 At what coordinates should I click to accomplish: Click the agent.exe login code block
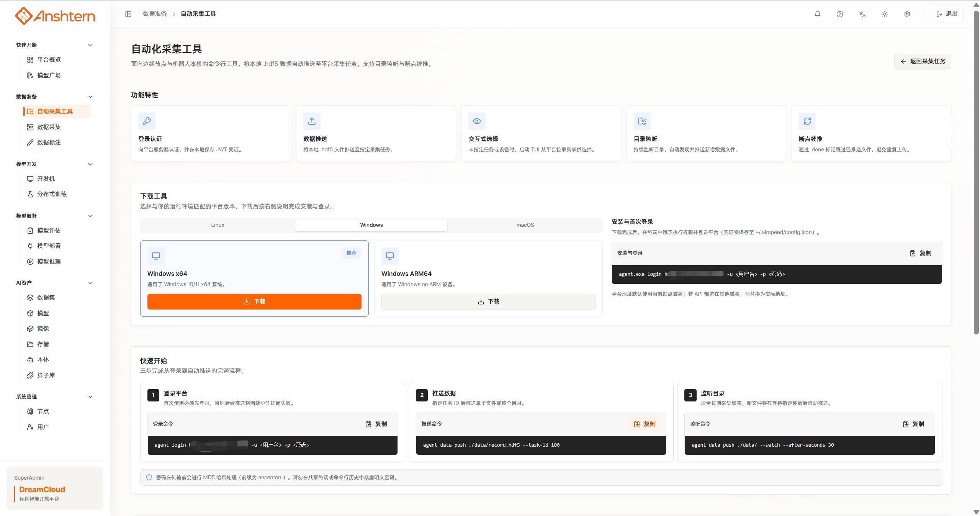(x=777, y=274)
